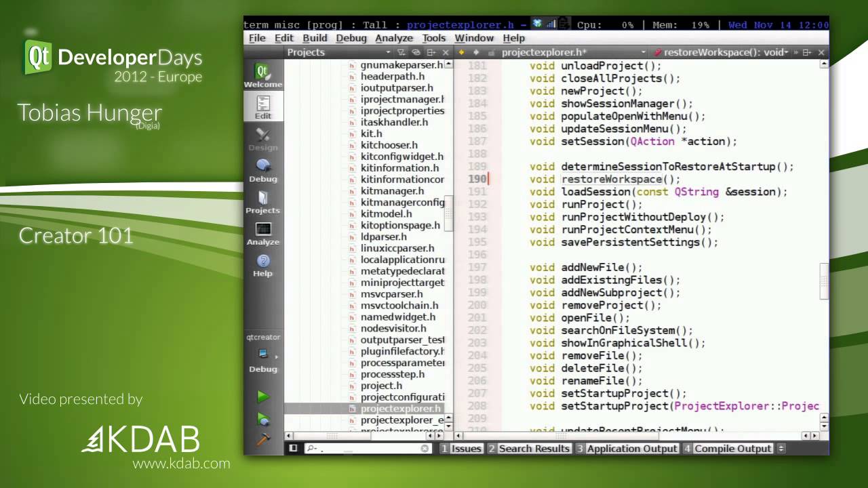Viewport: 868px width, 488px height.
Task: Select ldparser.h in the file tree
Action: point(384,237)
